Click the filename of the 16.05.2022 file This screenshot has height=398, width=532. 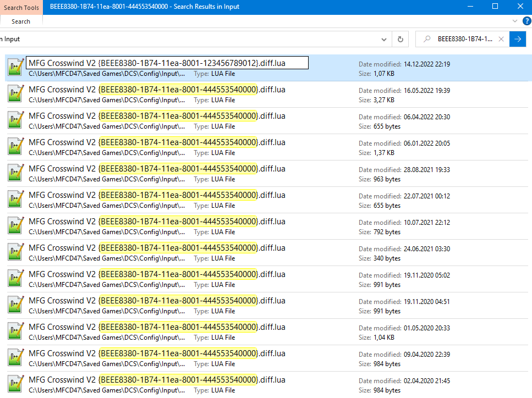(157, 90)
